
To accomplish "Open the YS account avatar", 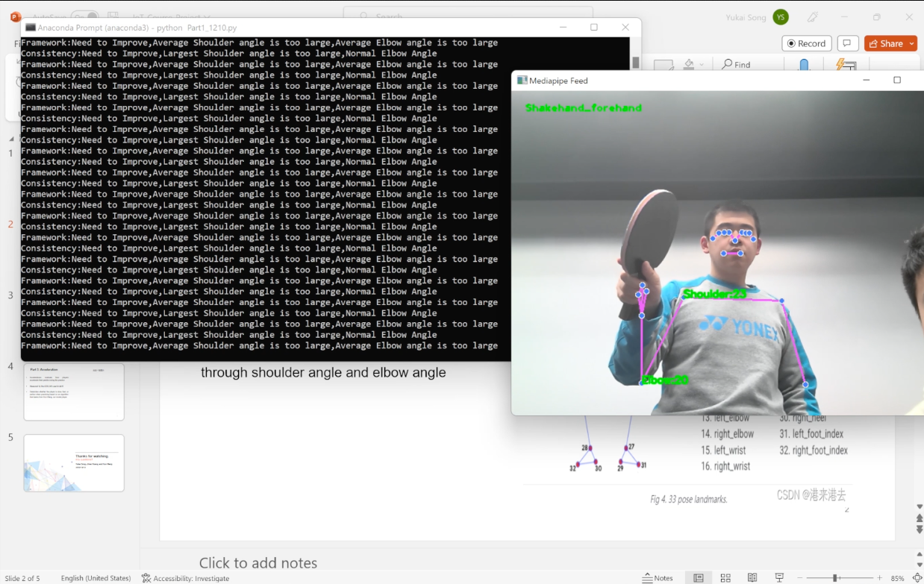I will coord(781,17).
